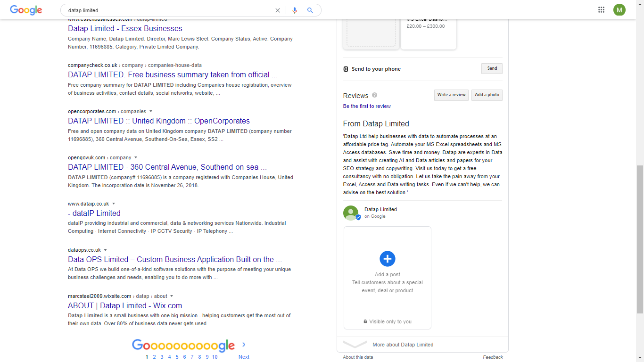Image resolution: width=644 pixels, height=362 pixels.
Task: Open DATAP LIMITED Free business summary result
Action: pyautogui.click(x=173, y=74)
